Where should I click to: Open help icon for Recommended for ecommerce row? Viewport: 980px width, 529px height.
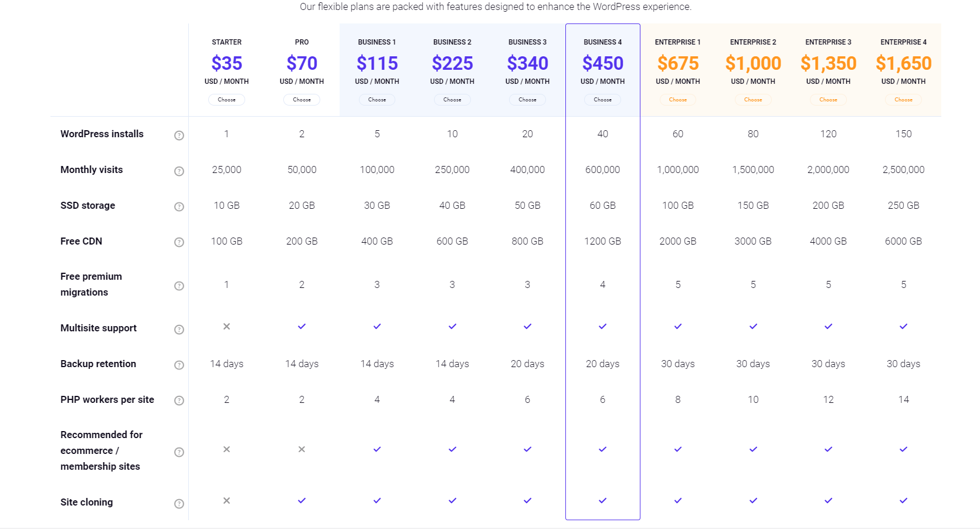point(179,452)
